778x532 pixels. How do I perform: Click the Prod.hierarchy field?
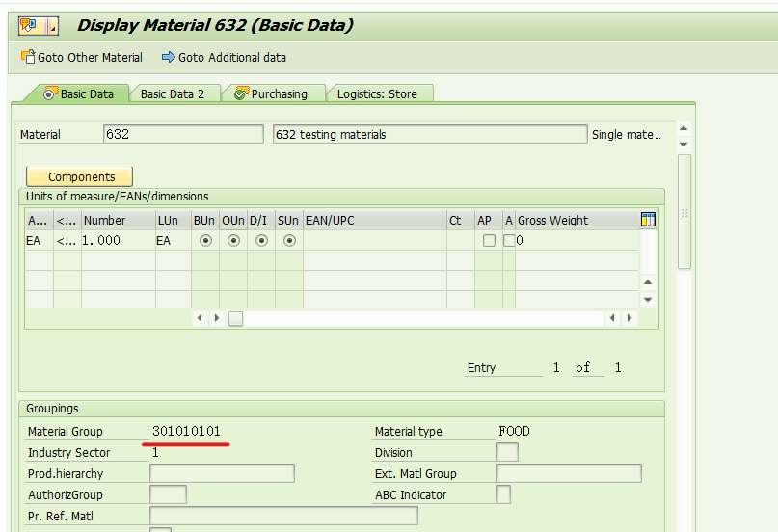[x=223, y=473]
